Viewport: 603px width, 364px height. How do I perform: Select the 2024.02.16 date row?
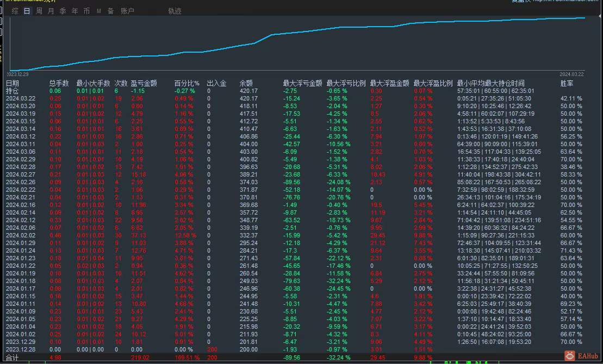20,205
